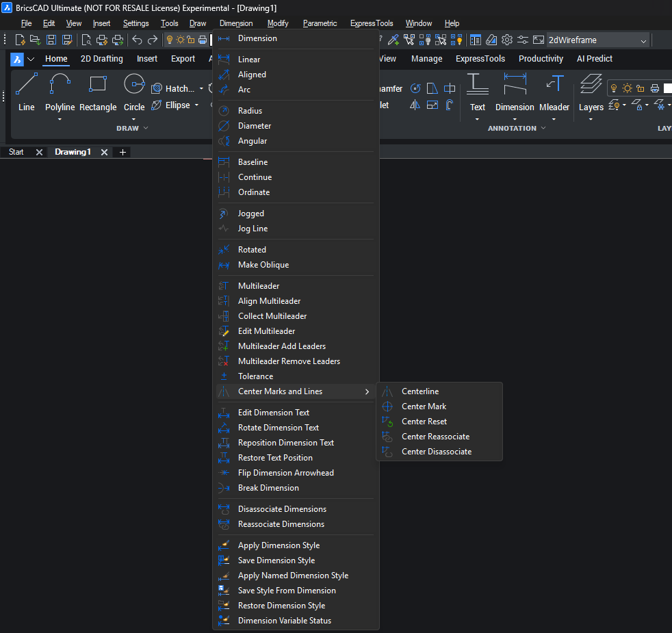
Task: Choose Flip Dimension Arrowhead entry
Action: pos(296,473)
